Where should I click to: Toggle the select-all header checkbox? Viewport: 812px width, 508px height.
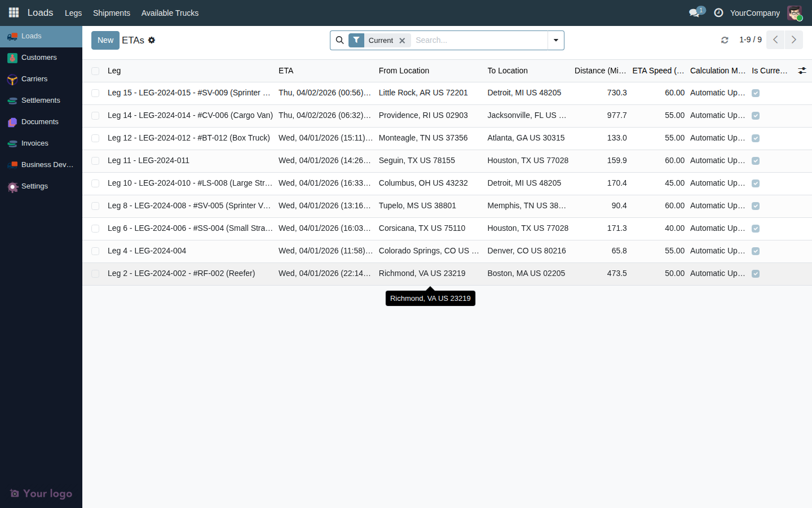coord(95,71)
